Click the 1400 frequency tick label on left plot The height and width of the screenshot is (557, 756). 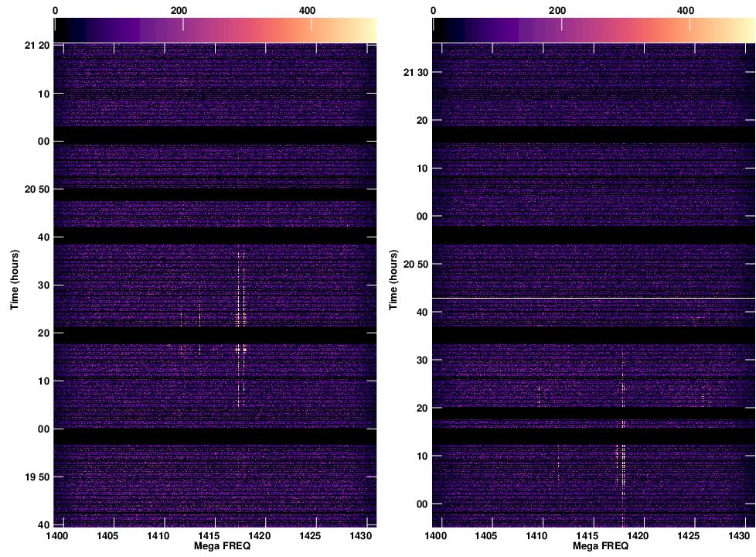tap(56, 535)
